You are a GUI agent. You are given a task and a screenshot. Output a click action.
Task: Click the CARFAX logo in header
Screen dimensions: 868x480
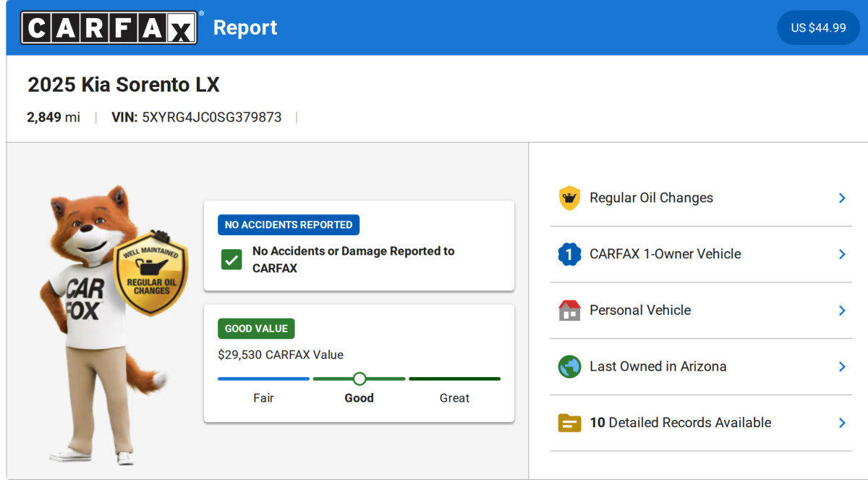tap(109, 28)
